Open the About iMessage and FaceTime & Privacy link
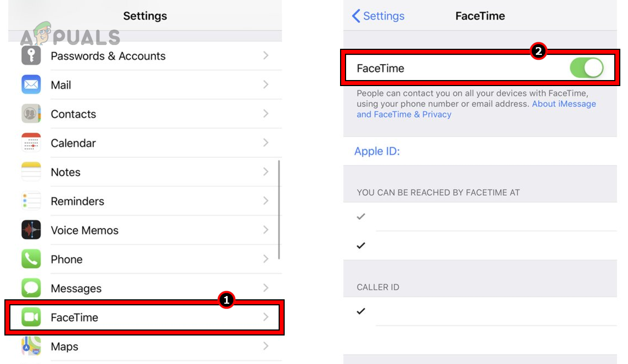The height and width of the screenshot is (364, 628). (x=563, y=104)
